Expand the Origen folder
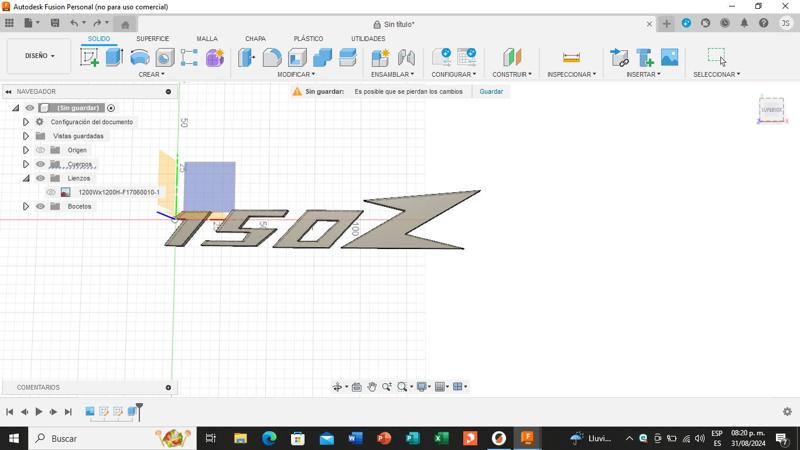Image resolution: width=800 pixels, height=450 pixels. [26, 150]
